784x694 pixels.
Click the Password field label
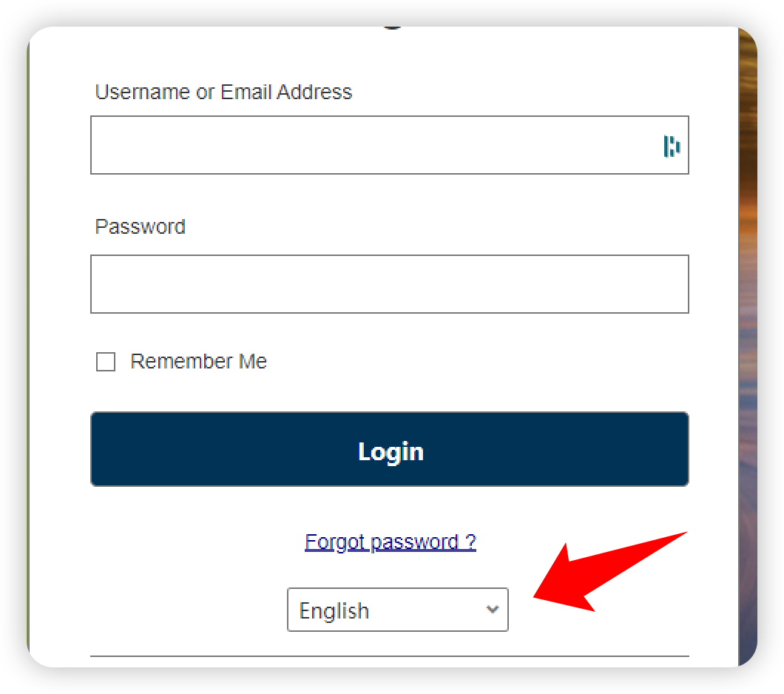141,226
